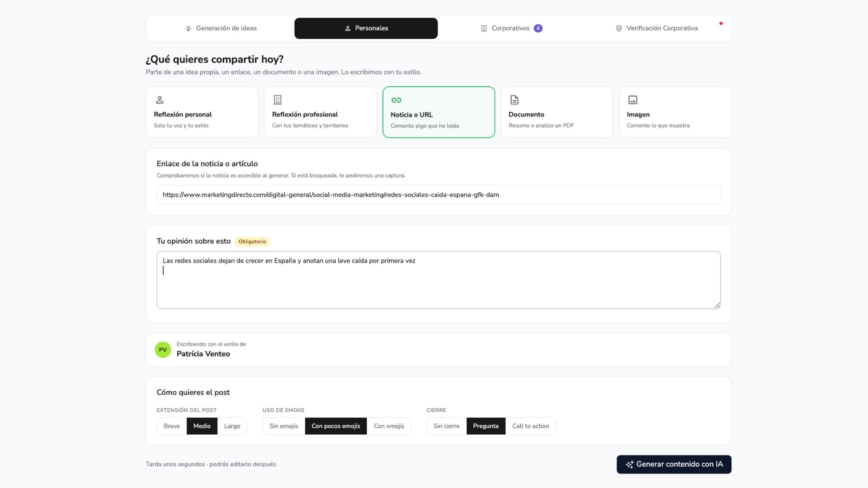Click the USO DE EMOJIS label
The width and height of the screenshot is (868, 488).
click(x=283, y=410)
